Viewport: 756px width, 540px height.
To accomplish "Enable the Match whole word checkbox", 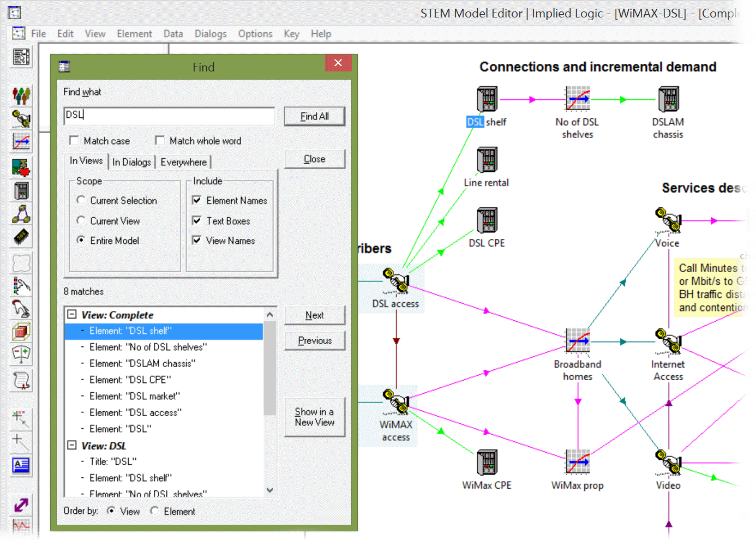I will [x=160, y=141].
